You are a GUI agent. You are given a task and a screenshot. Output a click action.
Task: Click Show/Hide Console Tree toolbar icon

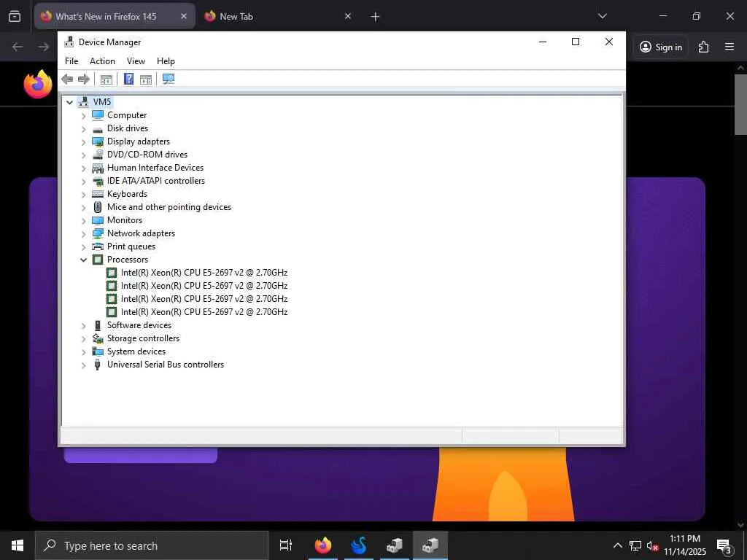[x=107, y=79]
